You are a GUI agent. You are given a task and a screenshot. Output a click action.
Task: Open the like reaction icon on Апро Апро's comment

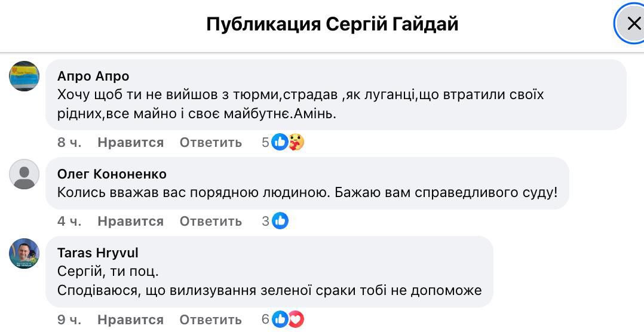pyautogui.click(x=280, y=142)
